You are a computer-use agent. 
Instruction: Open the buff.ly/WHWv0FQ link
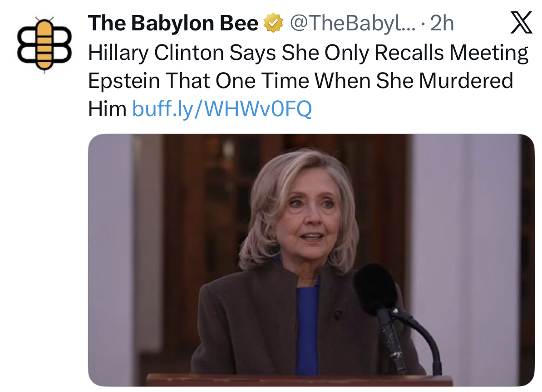click(x=222, y=109)
